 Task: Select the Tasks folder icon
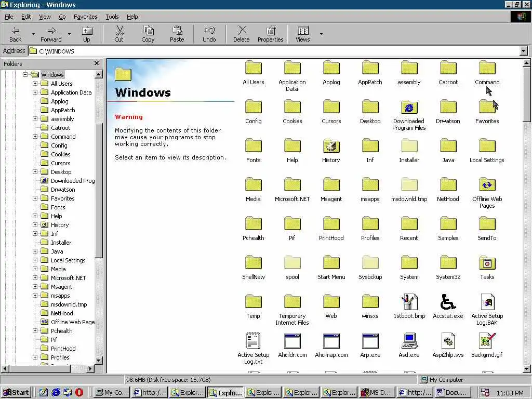487,263
